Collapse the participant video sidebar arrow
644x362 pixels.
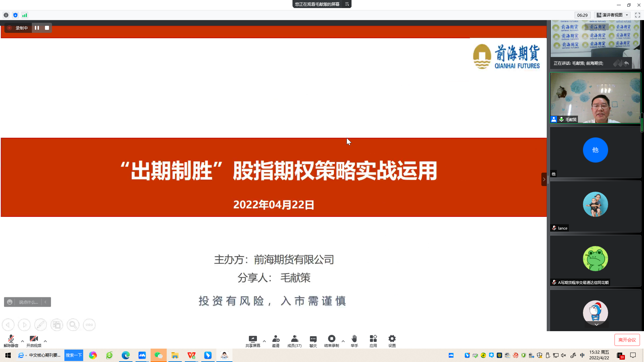click(544, 179)
